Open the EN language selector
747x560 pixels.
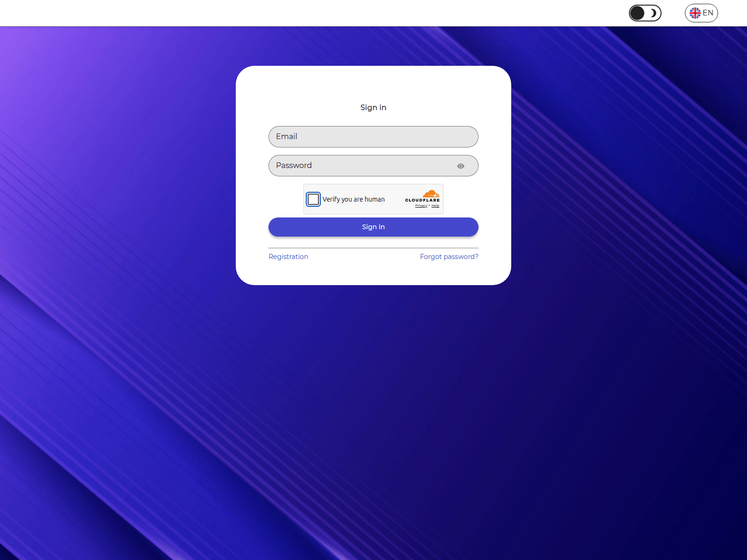pyautogui.click(x=701, y=13)
